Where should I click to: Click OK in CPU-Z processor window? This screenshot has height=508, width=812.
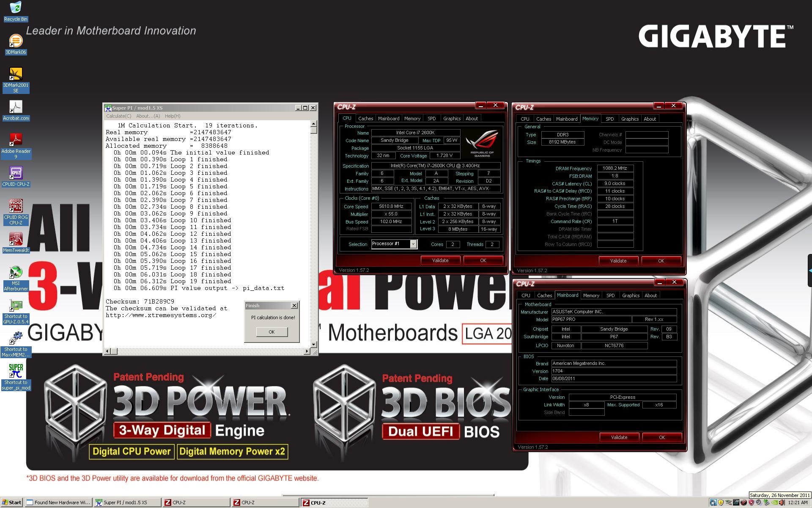coord(483,260)
